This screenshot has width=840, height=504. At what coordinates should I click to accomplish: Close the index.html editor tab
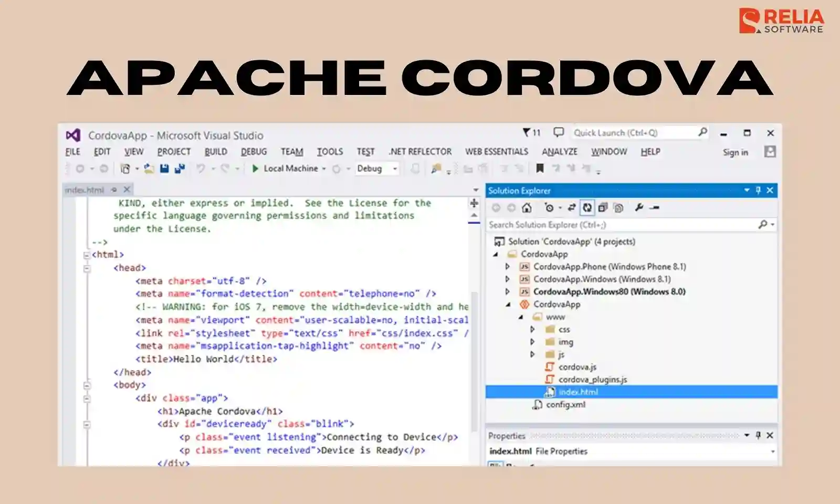point(127,190)
